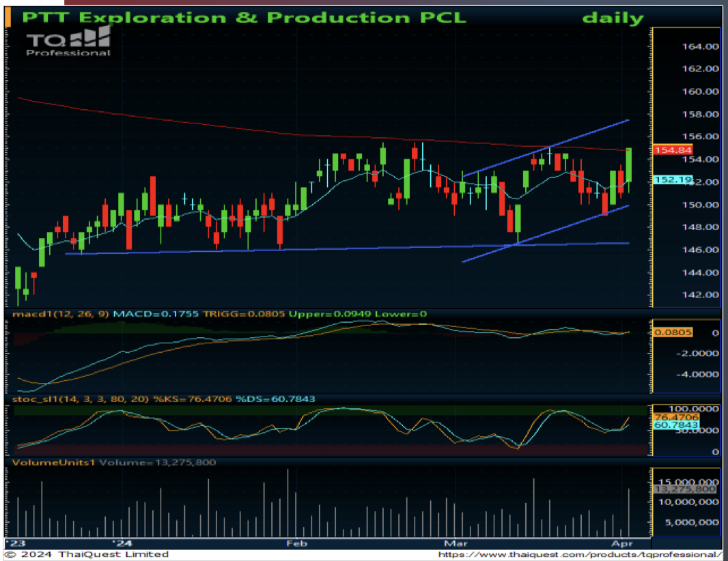Select the 156.00 price axis label
Viewport: 728px width, 561px height.
point(700,136)
